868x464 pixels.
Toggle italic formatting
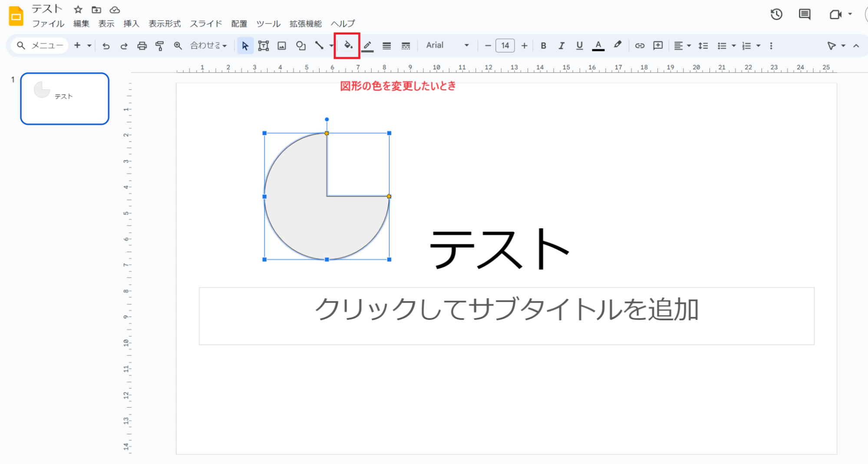(x=561, y=46)
